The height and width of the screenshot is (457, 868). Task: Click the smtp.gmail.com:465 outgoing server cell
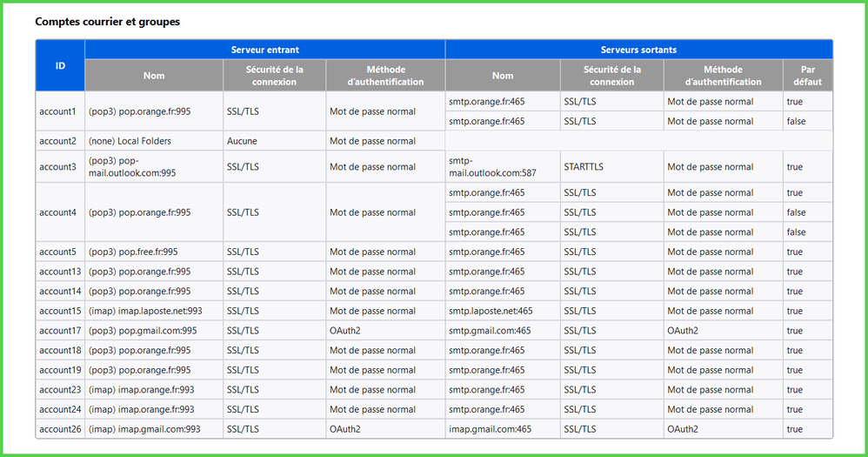click(490, 331)
